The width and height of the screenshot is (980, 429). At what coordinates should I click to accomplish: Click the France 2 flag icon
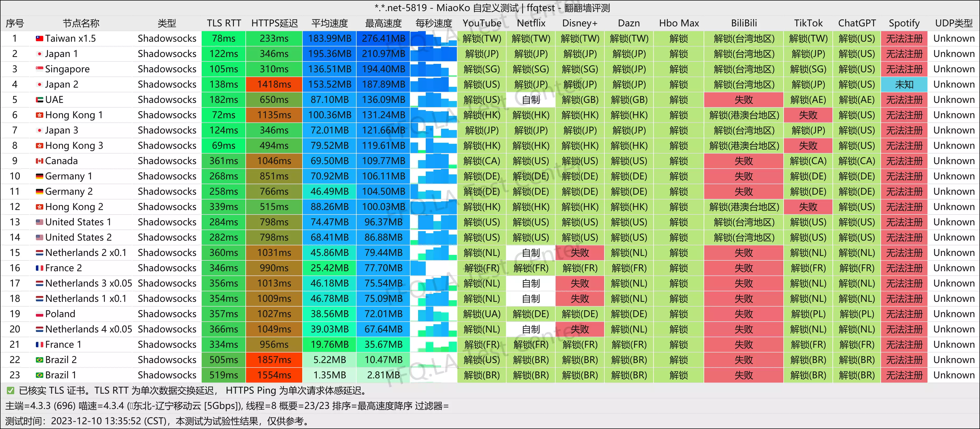[39, 268]
